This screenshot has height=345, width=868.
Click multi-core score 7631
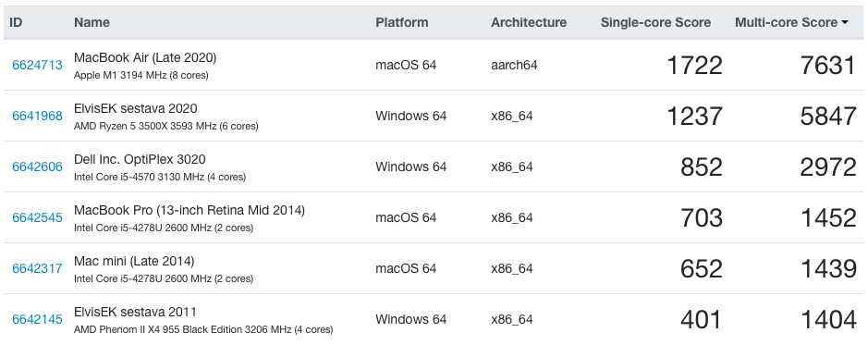(x=828, y=66)
